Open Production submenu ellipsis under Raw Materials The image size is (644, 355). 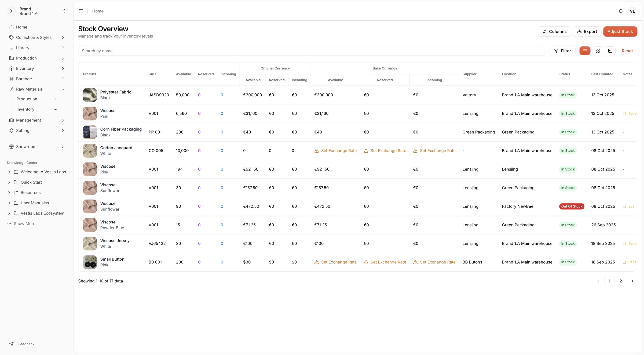pyautogui.click(x=56, y=99)
